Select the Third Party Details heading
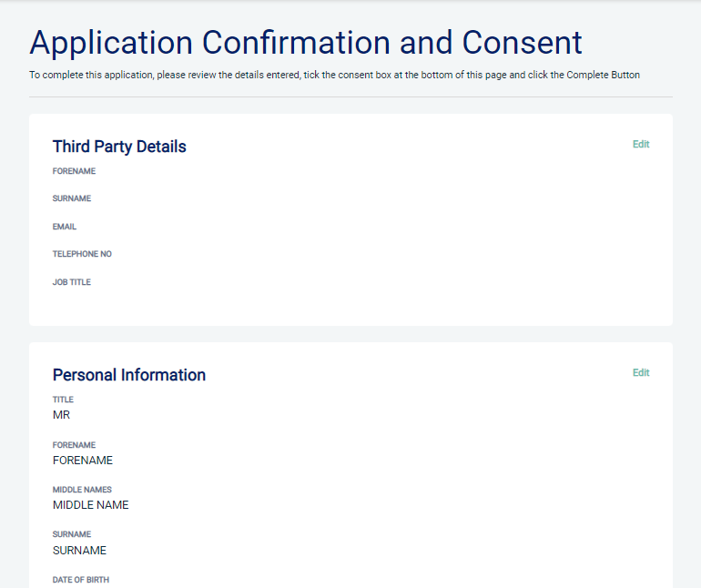The height and width of the screenshot is (588, 701). pyautogui.click(x=119, y=147)
